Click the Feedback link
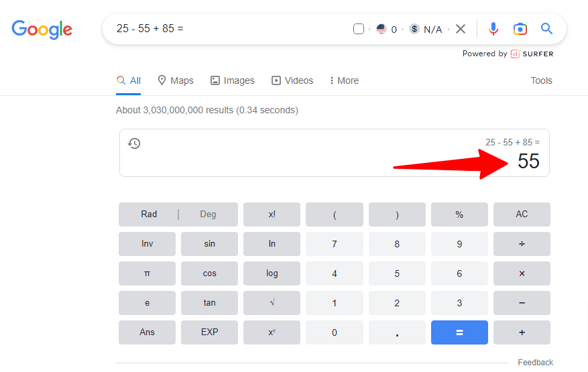Viewport: 588px width, 372px height. click(536, 362)
